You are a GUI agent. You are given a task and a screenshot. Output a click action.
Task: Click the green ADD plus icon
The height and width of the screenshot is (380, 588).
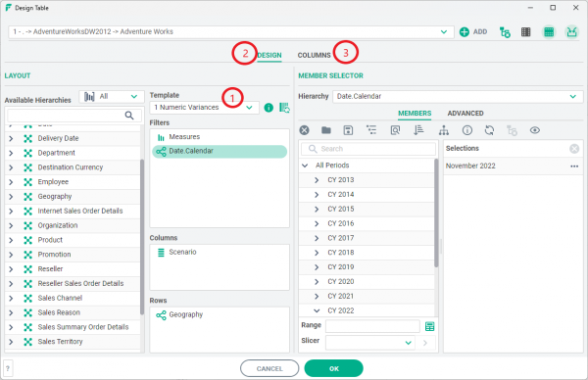tap(465, 32)
